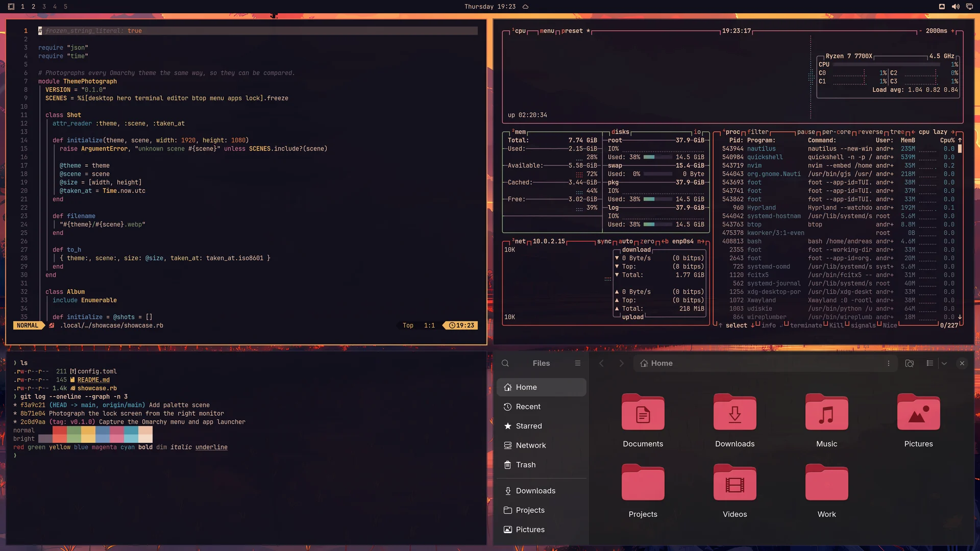The height and width of the screenshot is (551, 980).
Task: Toggle pause in btop proc list
Action: 806,132
